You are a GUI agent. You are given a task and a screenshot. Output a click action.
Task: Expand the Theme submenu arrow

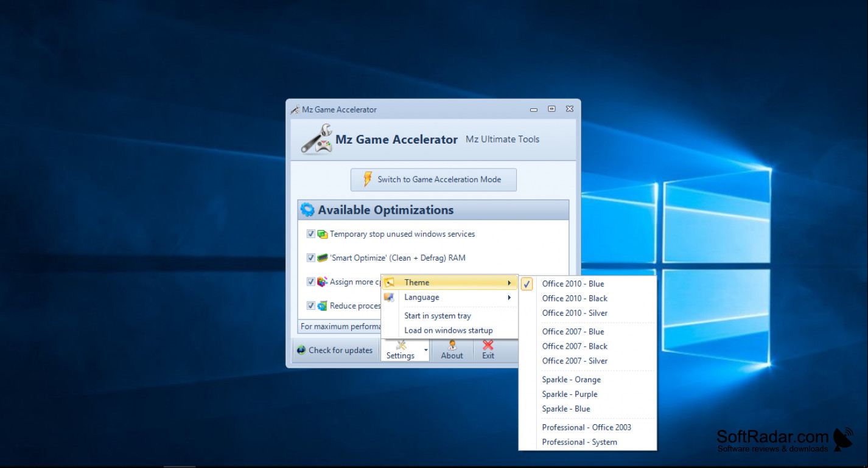click(509, 282)
